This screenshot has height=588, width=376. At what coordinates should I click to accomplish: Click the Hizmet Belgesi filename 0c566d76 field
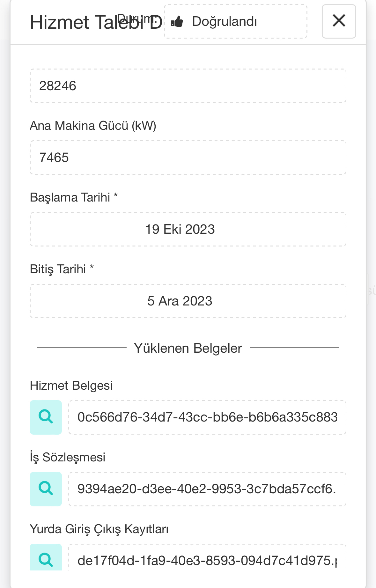(x=207, y=417)
